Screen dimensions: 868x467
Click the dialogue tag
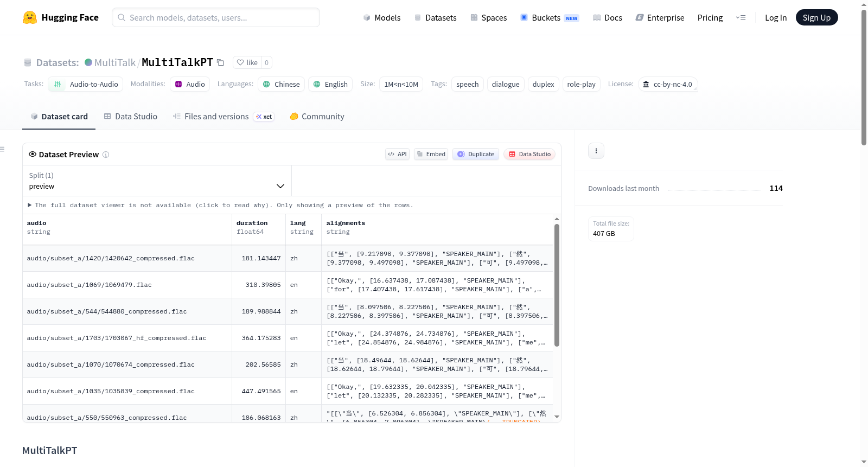pyautogui.click(x=506, y=84)
